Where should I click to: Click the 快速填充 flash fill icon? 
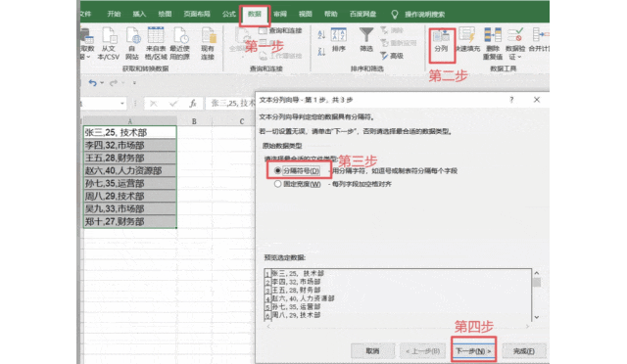[466, 35]
